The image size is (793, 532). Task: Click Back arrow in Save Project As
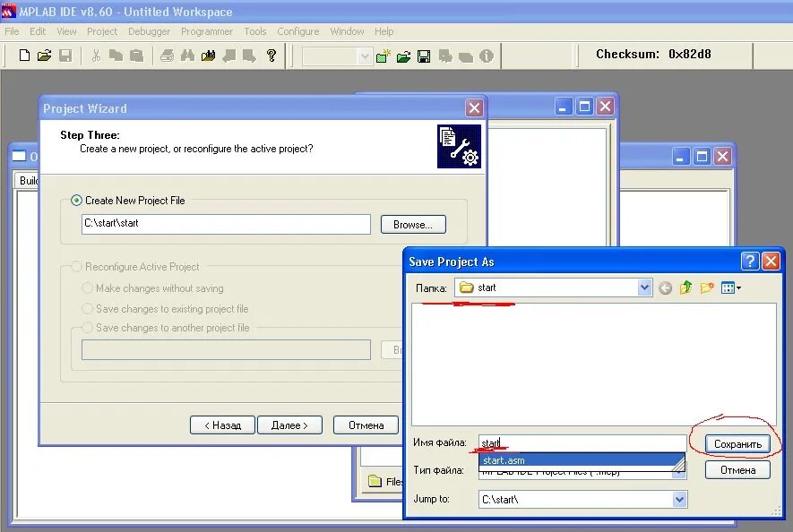tap(666, 288)
